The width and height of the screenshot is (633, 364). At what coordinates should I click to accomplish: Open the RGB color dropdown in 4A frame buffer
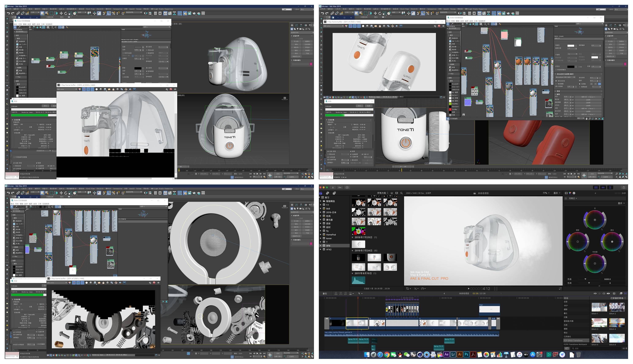point(67,89)
